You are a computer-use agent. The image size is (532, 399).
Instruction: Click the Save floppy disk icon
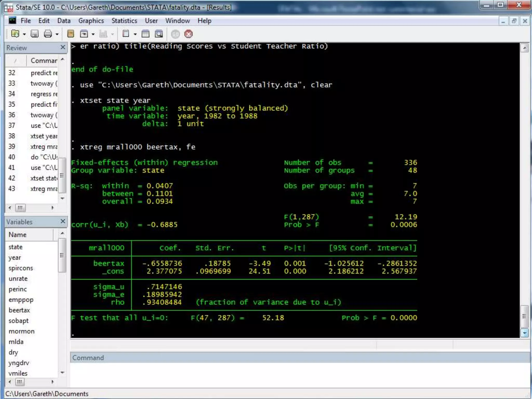35,34
